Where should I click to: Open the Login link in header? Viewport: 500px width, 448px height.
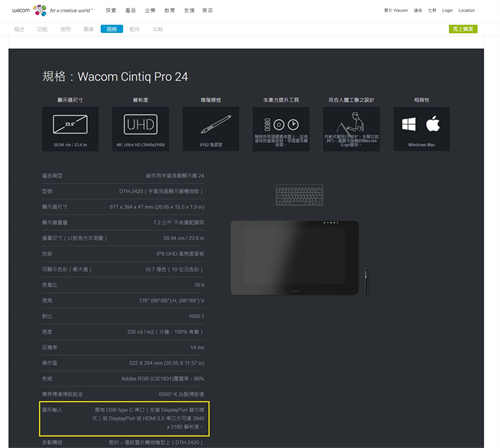(x=447, y=10)
